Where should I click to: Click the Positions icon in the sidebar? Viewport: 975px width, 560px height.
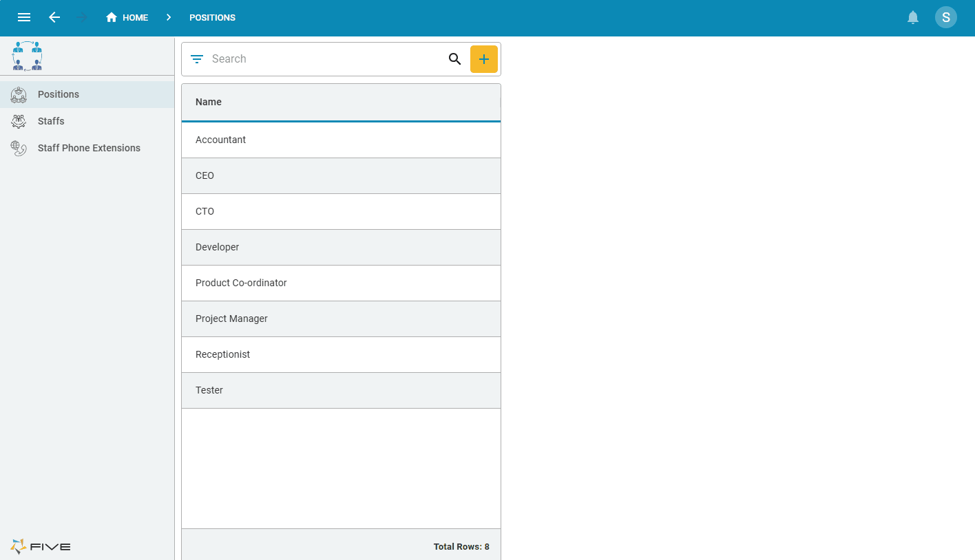[x=18, y=95]
